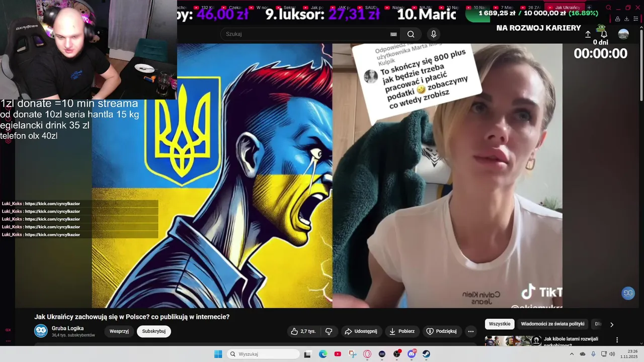Show hidden tray icons chevron
The height and width of the screenshot is (362, 644).
[572, 354]
